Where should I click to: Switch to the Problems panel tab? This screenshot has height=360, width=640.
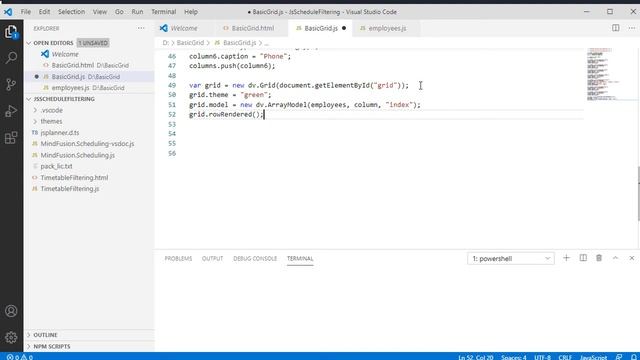coord(178,258)
